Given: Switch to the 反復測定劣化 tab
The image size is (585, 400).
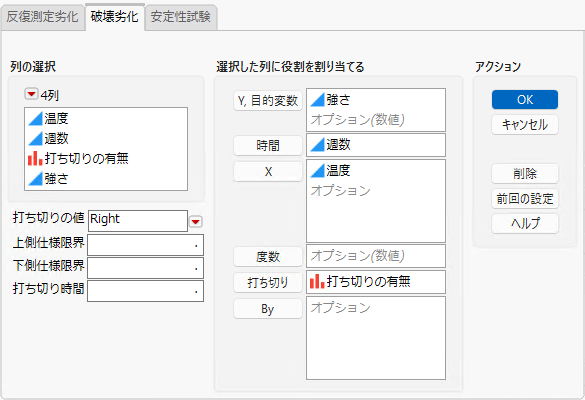Looking at the screenshot, I should coord(43,17).
